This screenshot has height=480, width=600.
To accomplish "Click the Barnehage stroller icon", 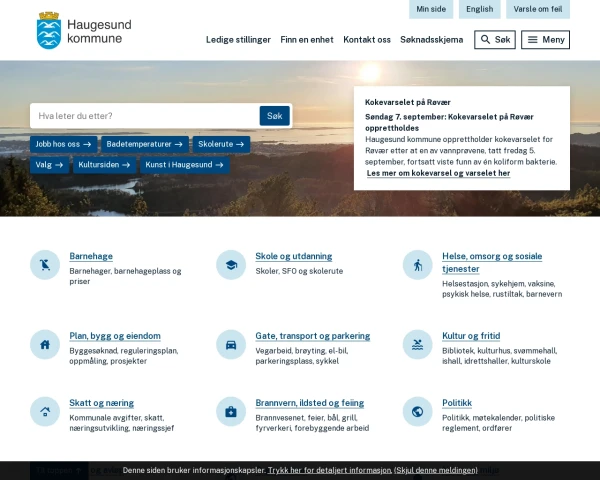I will tap(45, 265).
